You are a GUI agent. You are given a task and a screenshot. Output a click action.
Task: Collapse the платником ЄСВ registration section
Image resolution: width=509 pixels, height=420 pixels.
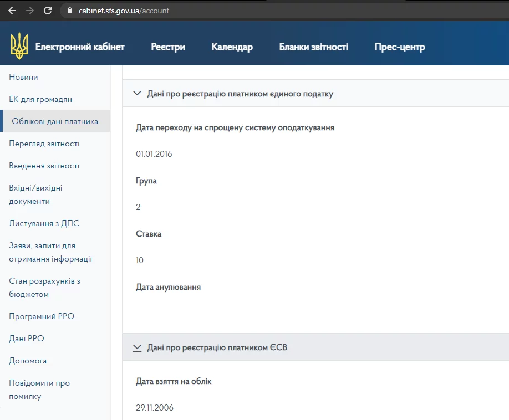pos(138,347)
